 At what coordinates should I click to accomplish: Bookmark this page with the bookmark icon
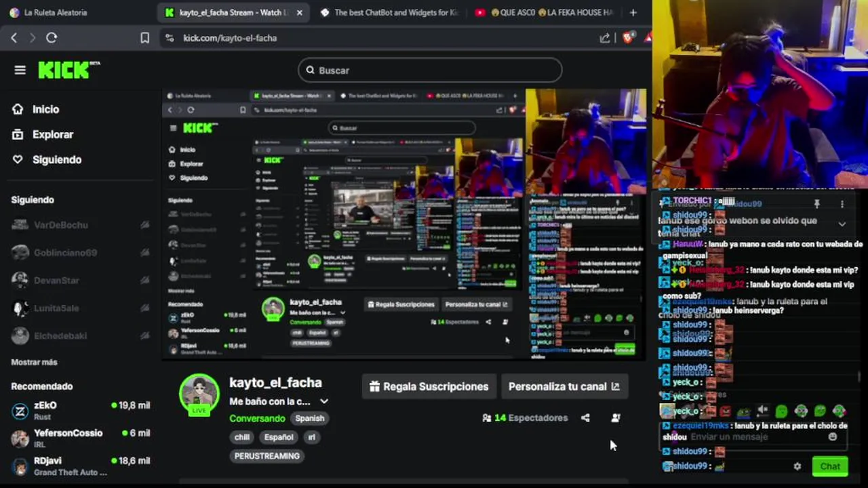click(144, 38)
